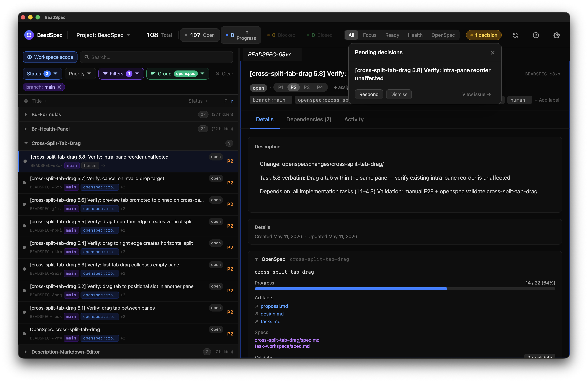
Task: Click + Add label
Action: tap(547, 100)
